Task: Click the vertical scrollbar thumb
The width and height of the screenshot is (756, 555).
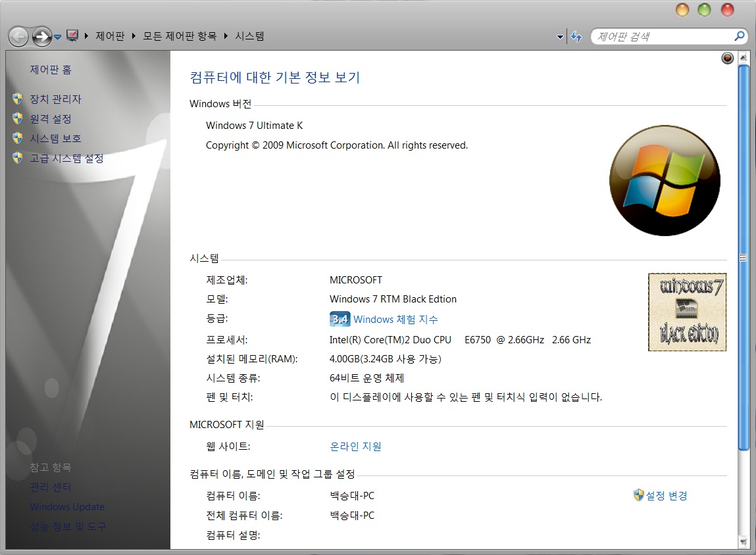Action: pyautogui.click(x=743, y=258)
